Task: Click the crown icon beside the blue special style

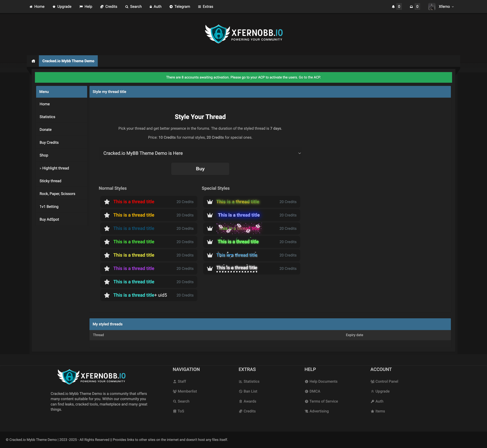Action: (210, 215)
